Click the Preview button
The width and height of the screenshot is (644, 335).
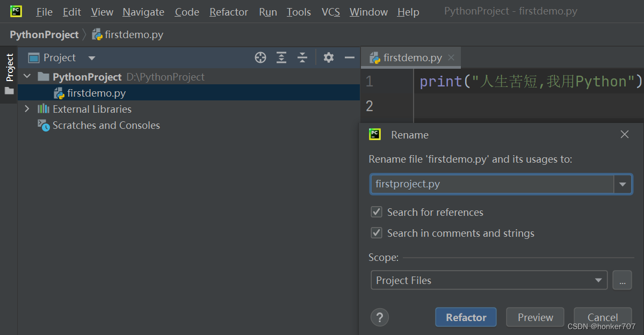pos(535,317)
